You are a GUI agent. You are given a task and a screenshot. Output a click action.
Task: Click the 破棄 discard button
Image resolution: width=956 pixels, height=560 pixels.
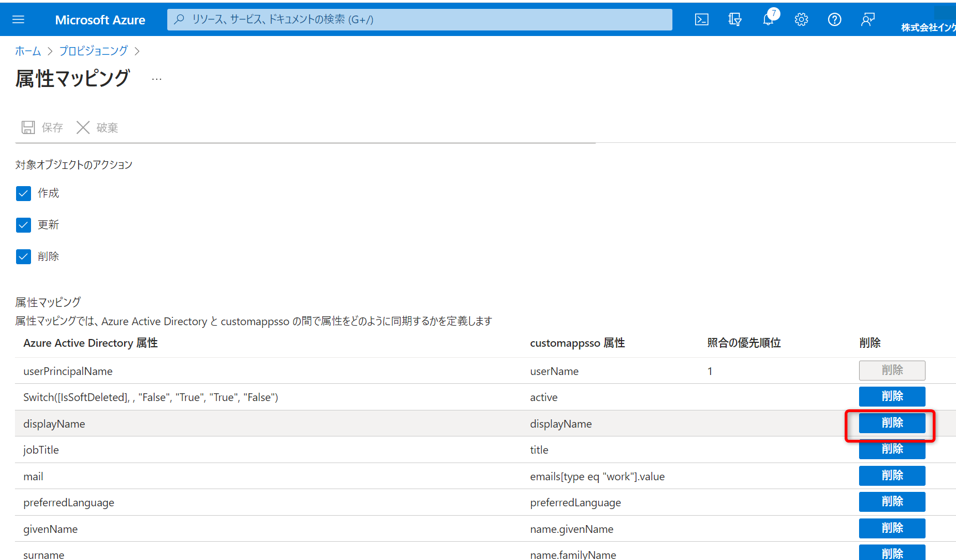pyautogui.click(x=97, y=128)
